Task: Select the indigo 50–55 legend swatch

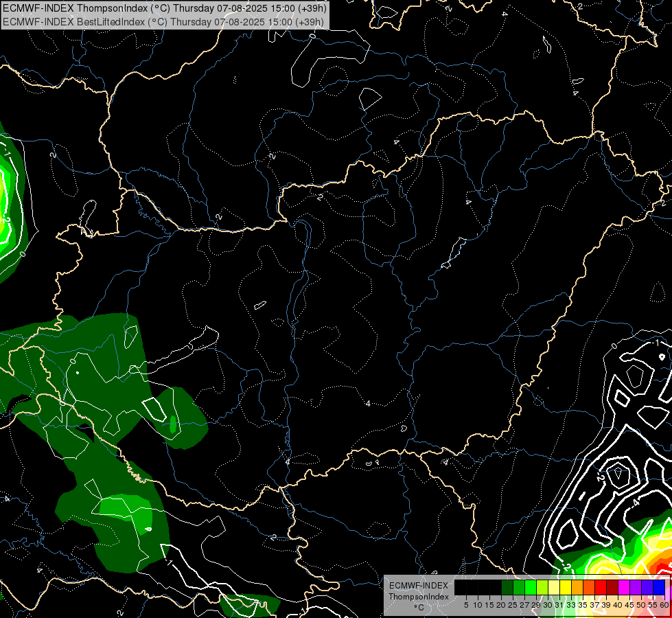Action: pos(647,587)
